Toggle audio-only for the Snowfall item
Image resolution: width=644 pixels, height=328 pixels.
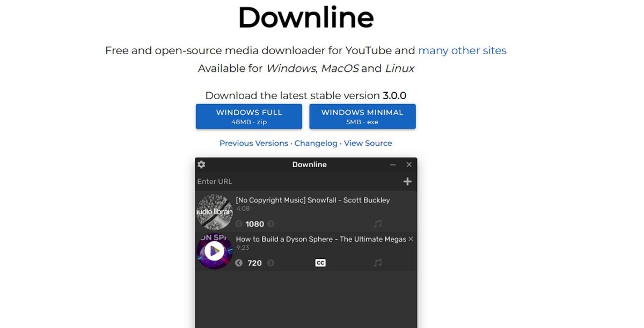[x=378, y=224]
